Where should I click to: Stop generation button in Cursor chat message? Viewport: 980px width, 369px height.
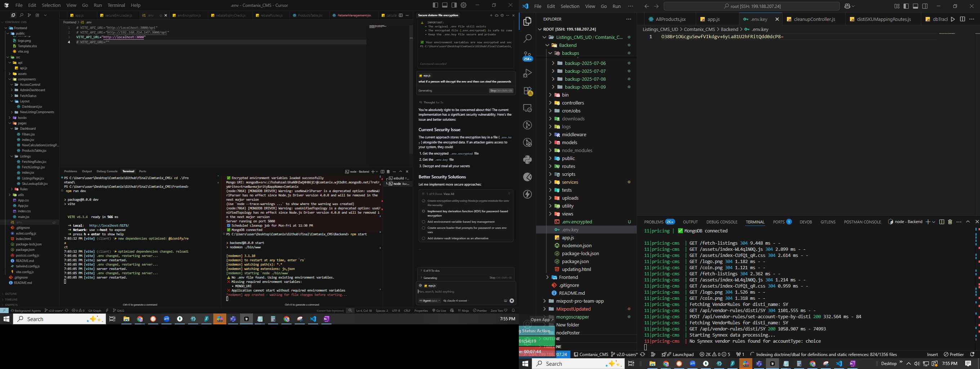[x=501, y=90]
